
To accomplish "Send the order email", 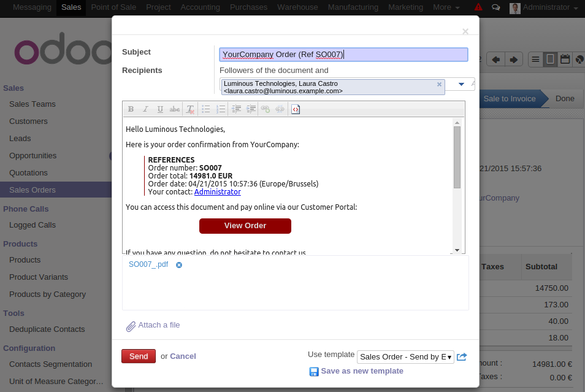I will (x=139, y=356).
